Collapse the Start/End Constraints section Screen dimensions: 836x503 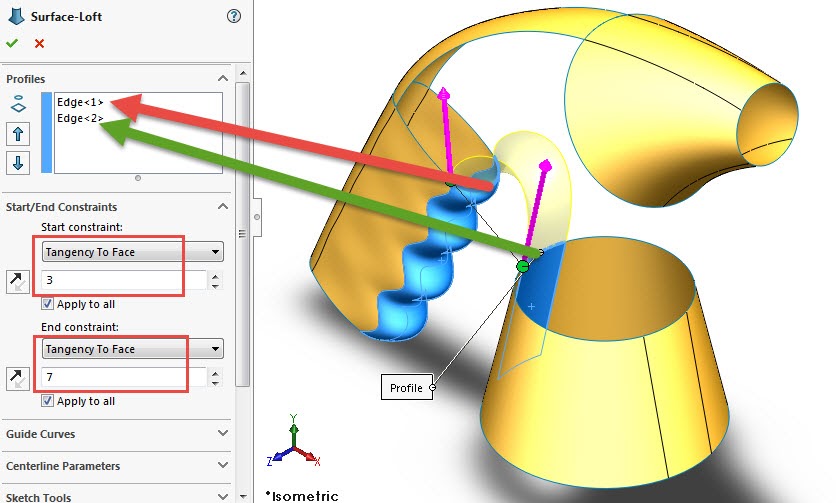pyautogui.click(x=223, y=206)
